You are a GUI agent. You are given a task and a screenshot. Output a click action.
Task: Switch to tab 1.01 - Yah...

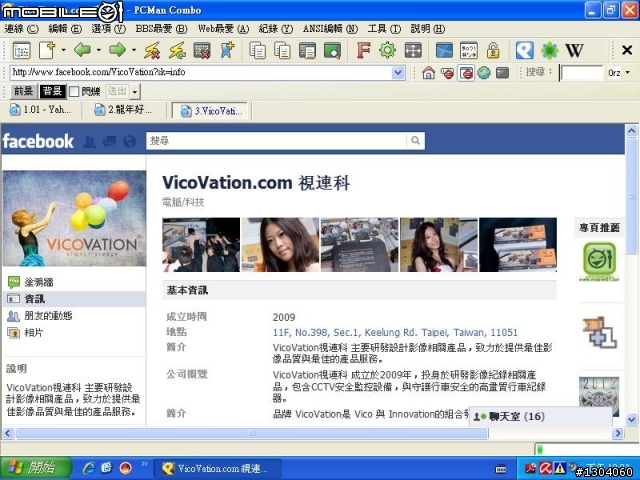[x=40, y=110]
